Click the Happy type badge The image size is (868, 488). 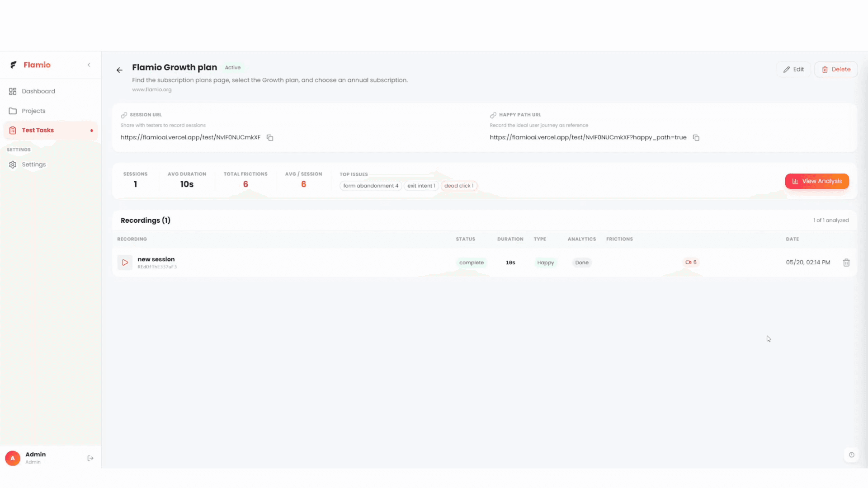point(546,263)
